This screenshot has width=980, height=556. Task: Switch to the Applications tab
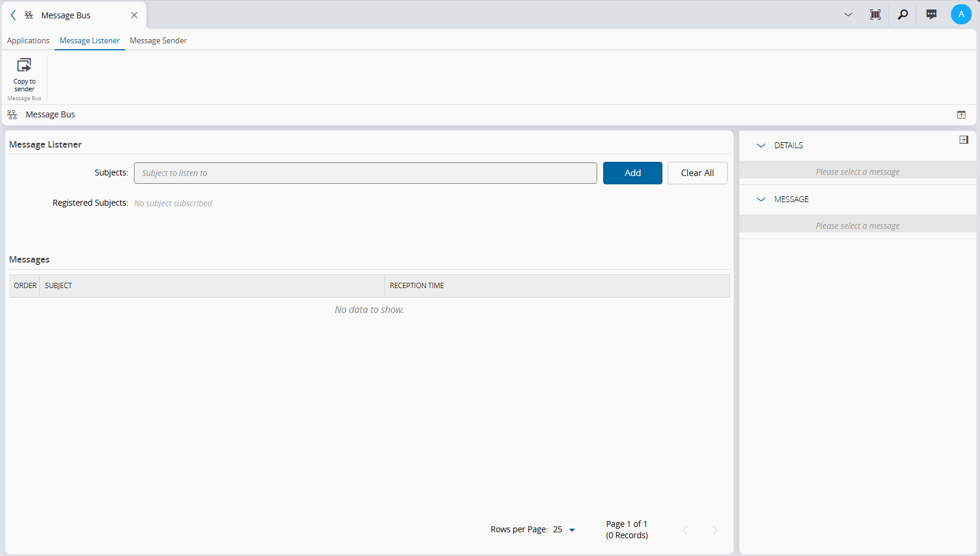point(28,40)
